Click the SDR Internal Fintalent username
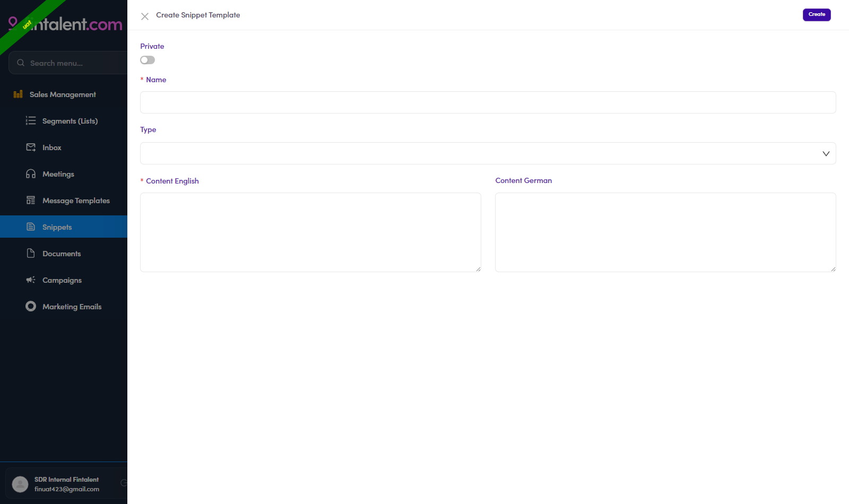 coord(66,480)
